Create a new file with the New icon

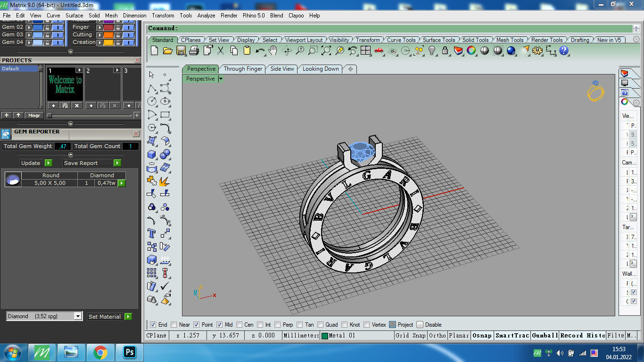pyautogui.click(x=154, y=50)
